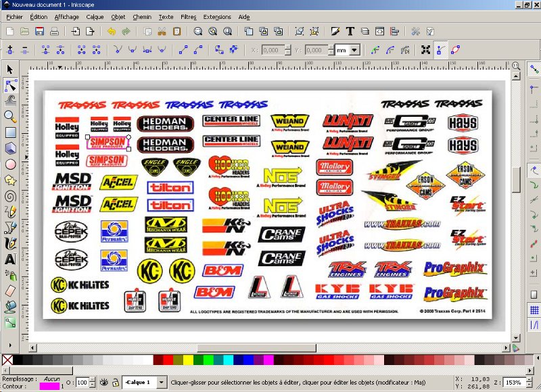Increase the Y coordinate stepper
The width and height of the screenshot is (541, 392).
[331, 47]
